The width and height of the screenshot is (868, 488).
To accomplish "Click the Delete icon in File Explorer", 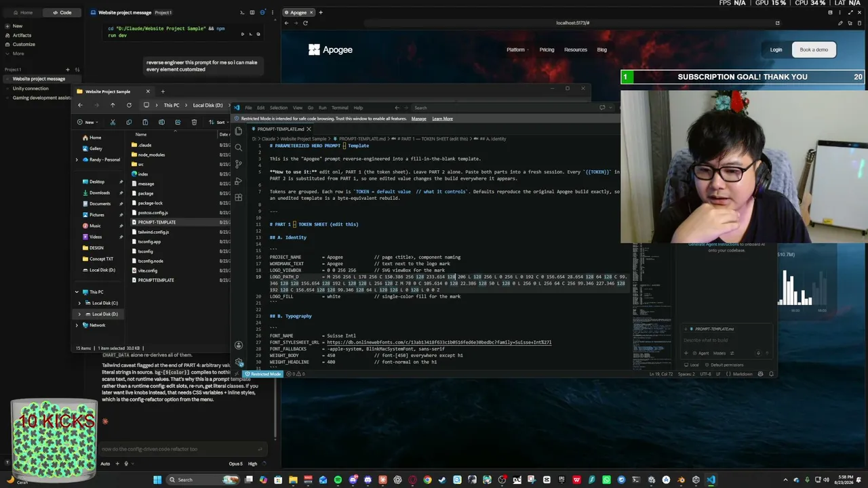I will 194,122.
